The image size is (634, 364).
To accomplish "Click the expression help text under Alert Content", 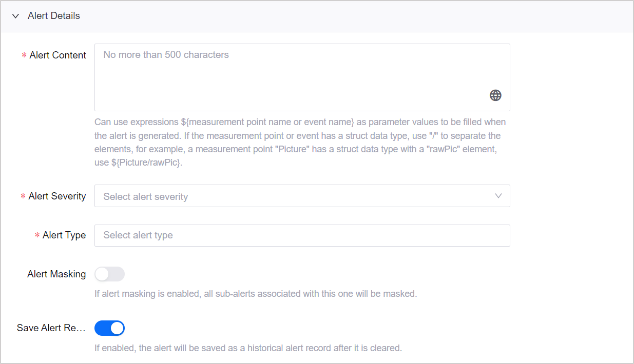I will [x=300, y=143].
